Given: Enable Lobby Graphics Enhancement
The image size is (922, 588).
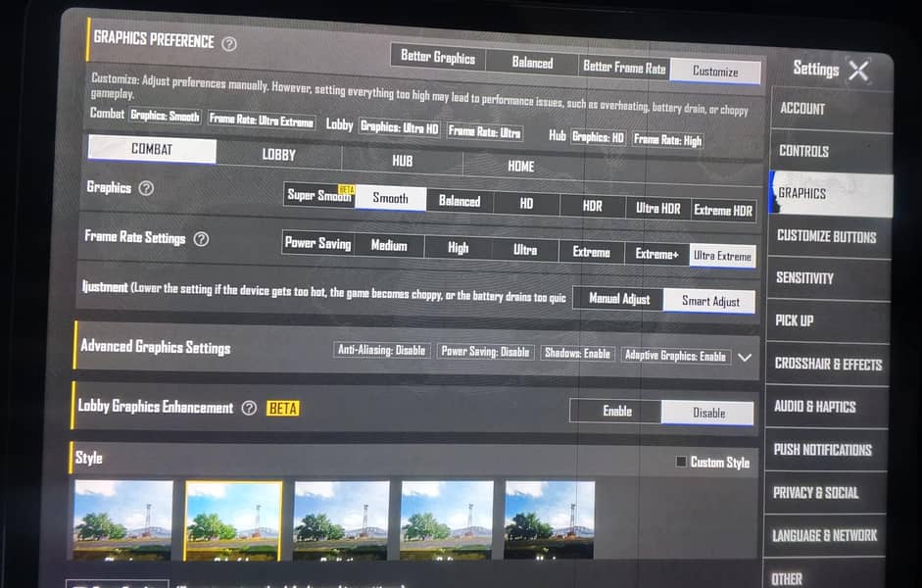Looking at the screenshot, I should 617,411.
